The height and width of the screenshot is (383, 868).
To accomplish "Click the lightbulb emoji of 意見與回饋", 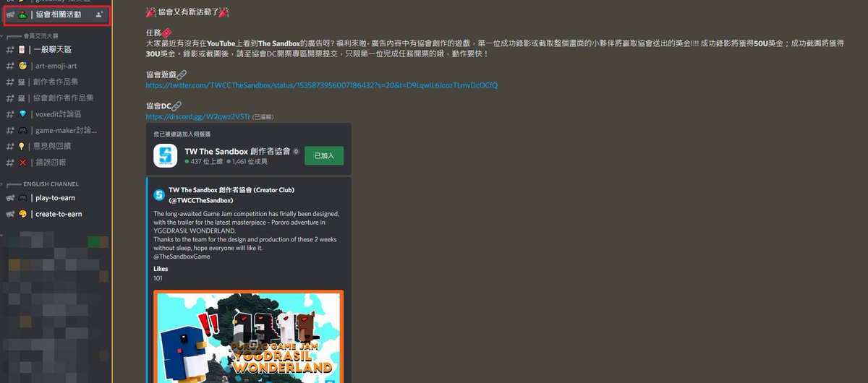I will (22, 146).
